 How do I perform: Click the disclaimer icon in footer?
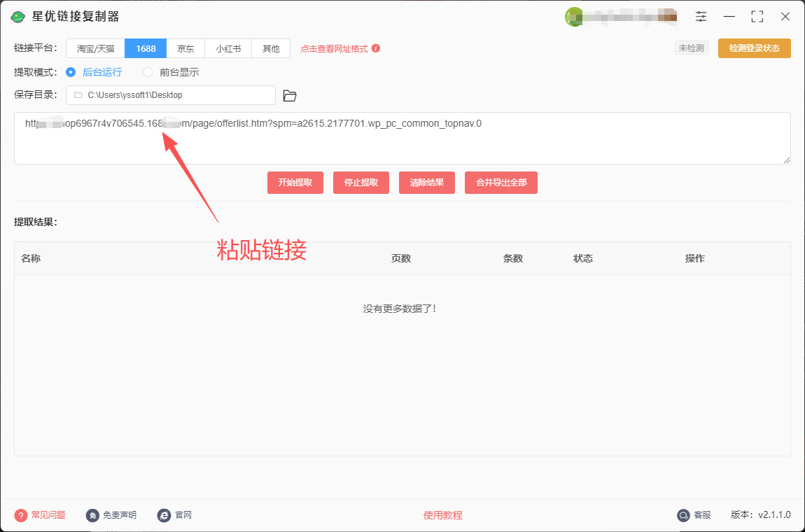(92, 515)
